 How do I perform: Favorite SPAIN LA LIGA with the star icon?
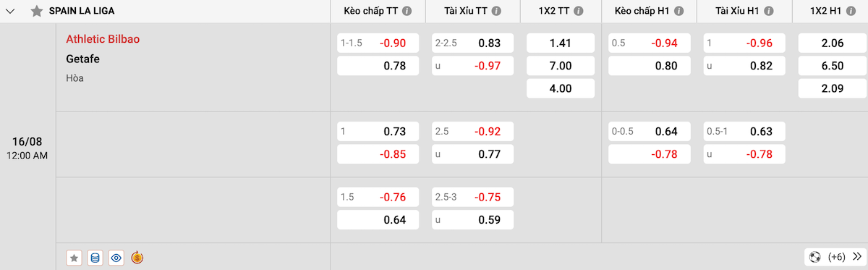36,12
